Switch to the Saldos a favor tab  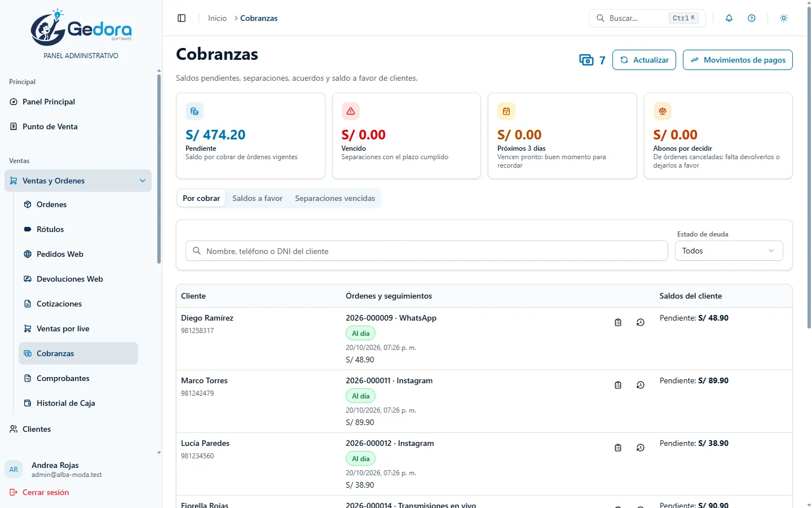(258, 198)
